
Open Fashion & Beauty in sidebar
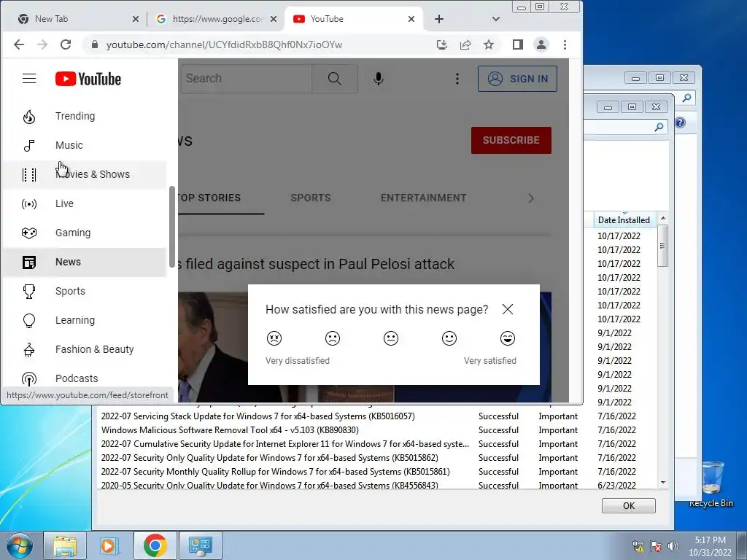coord(85,349)
